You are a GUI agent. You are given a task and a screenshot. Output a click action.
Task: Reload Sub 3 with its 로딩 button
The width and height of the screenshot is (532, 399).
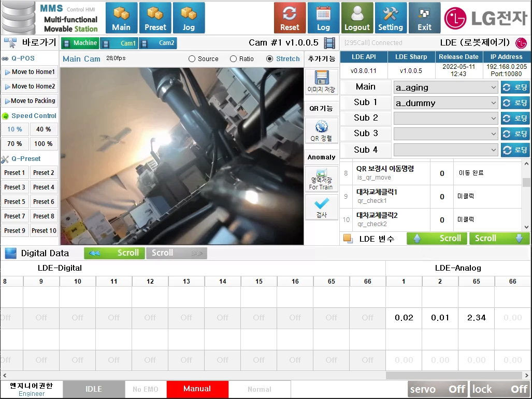[x=515, y=134]
